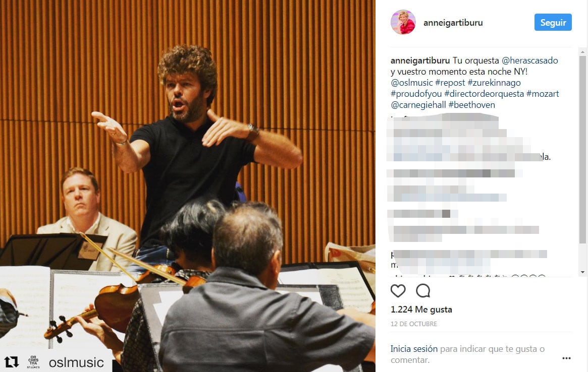This screenshot has height=372, width=588.
Task: Open the @carnegiehall mention
Action: 418,105
